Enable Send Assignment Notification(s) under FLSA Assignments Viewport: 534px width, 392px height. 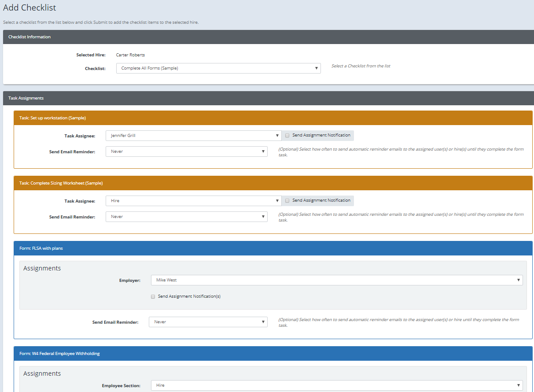click(x=153, y=296)
